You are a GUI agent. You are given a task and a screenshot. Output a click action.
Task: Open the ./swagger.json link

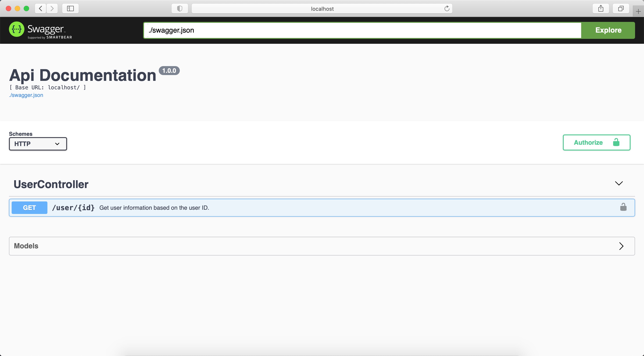(26, 95)
